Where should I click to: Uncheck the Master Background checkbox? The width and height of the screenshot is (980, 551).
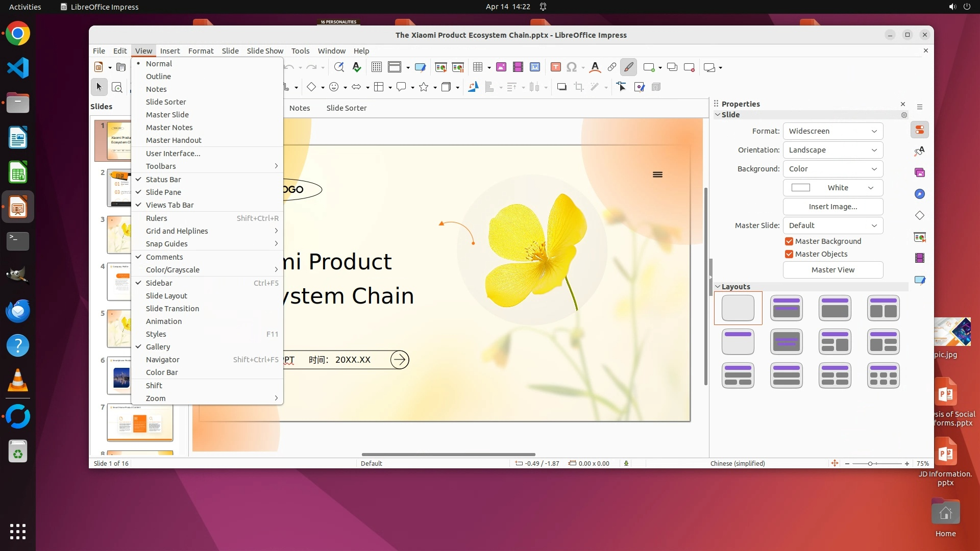(x=789, y=241)
